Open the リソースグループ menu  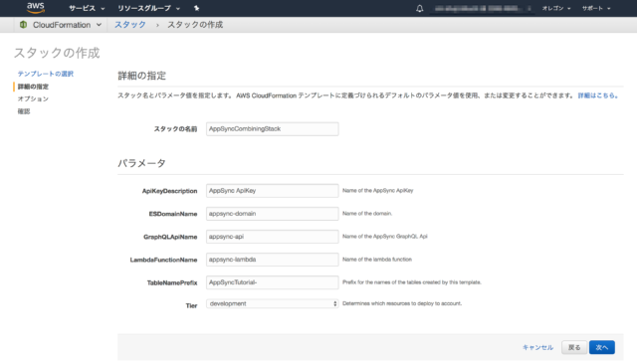[148, 8]
